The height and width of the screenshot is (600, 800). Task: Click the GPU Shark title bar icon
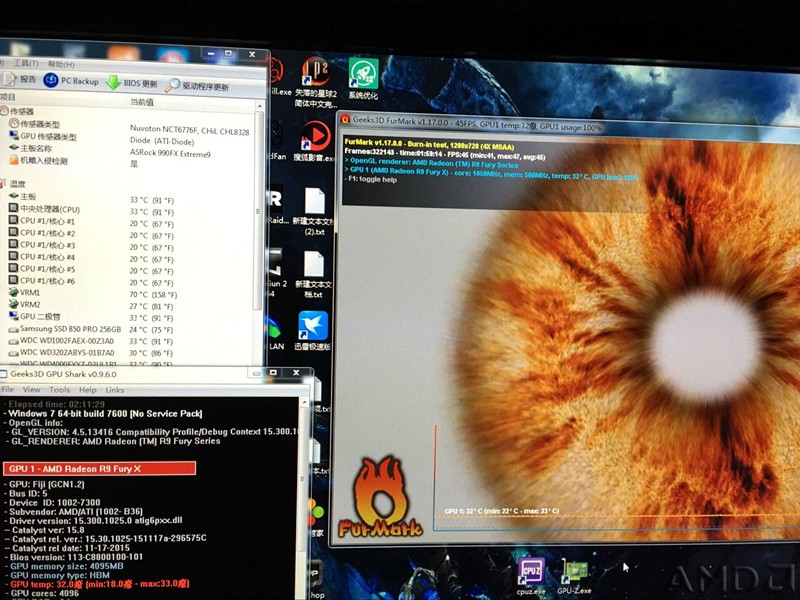tap(3, 374)
